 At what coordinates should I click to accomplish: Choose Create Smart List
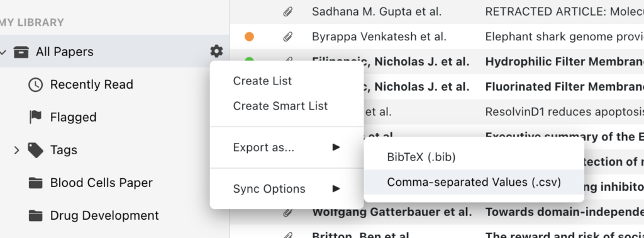coord(287,106)
